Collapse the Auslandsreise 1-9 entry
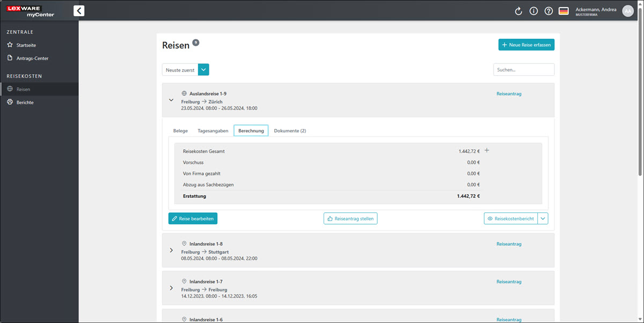The image size is (644, 323). pyautogui.click(x=171, y=100)
